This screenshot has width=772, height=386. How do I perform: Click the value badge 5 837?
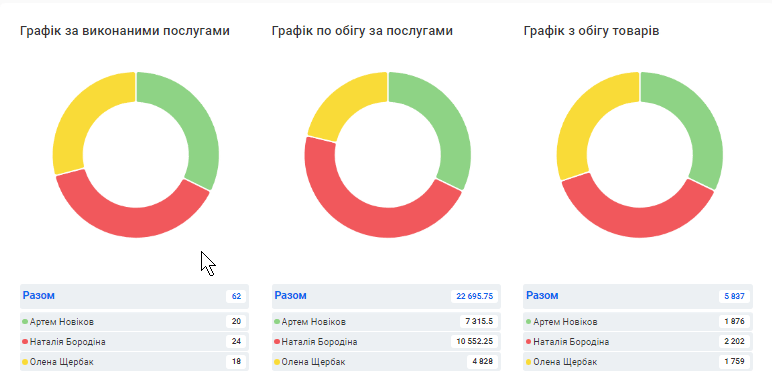point(734,296)
